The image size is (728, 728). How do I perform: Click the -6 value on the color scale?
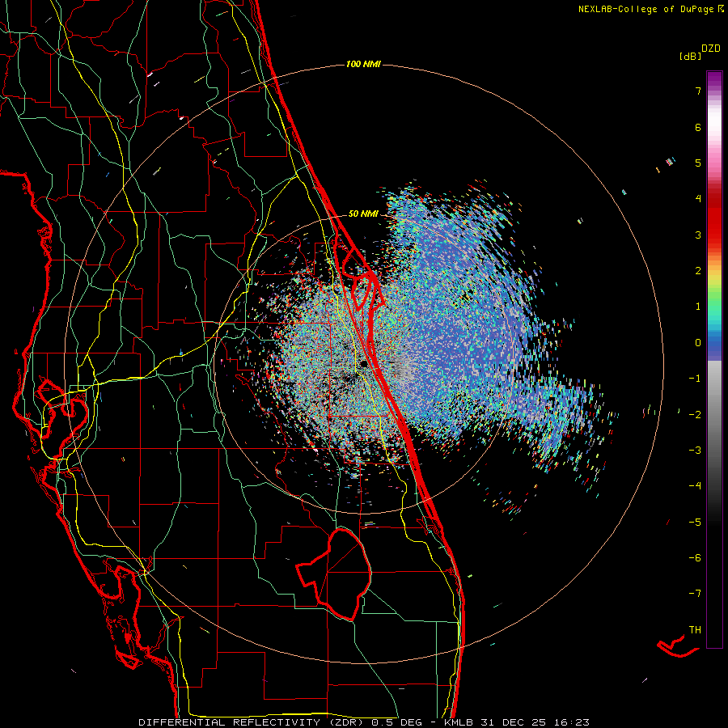tap(695, 558)
